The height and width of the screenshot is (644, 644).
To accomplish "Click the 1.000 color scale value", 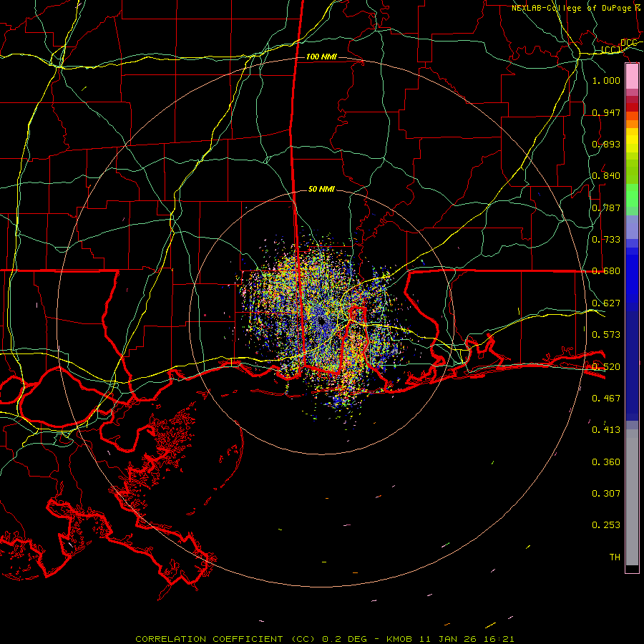I will tap(606, 80).
